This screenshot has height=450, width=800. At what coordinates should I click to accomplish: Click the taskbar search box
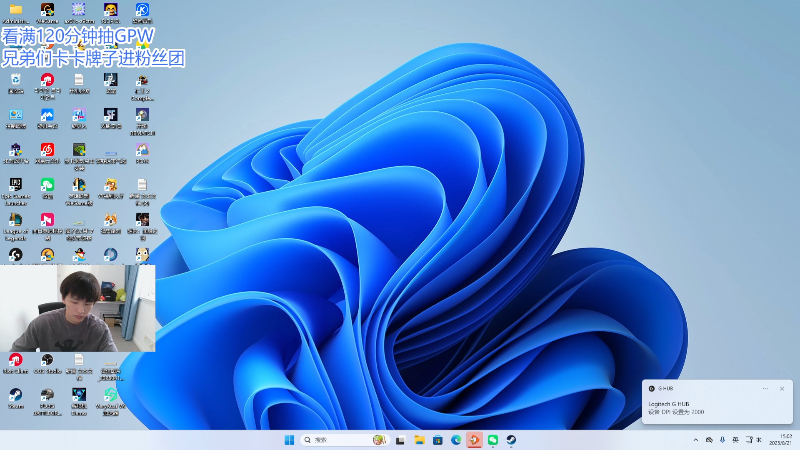(344, 440)
